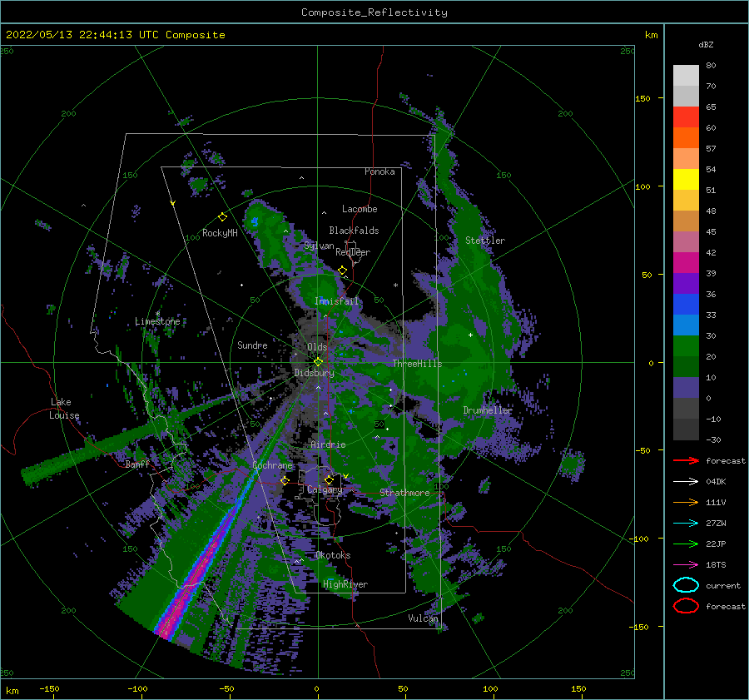Image resolution: width=749 pixels, height=700 pixels.
Task: Select the white 04DK arrow symbol
Action: click(686, 481)
